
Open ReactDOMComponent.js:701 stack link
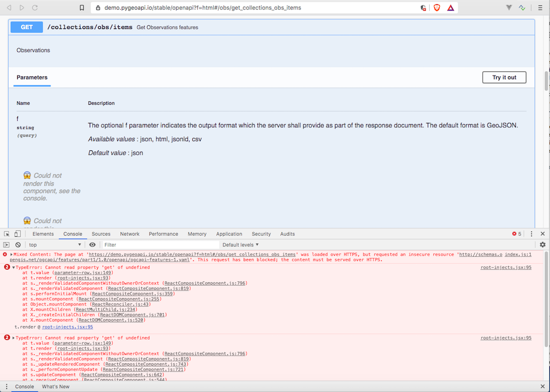tap(132, 315)
